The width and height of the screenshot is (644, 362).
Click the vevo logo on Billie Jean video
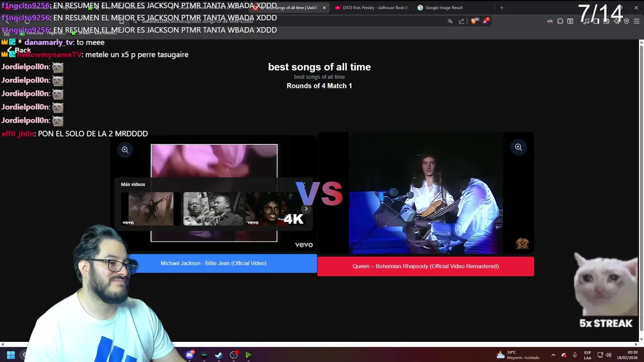click(x=304, y=245)
